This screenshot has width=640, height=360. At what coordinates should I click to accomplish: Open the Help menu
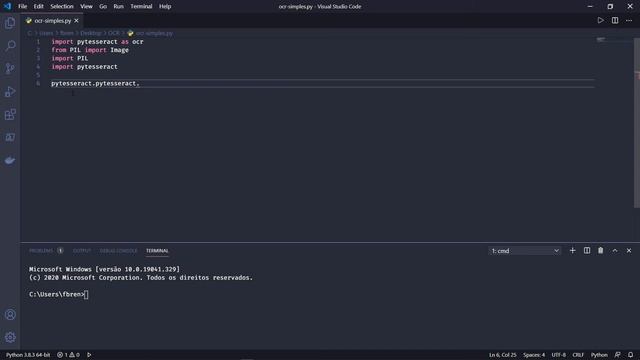tap(165, 6)
